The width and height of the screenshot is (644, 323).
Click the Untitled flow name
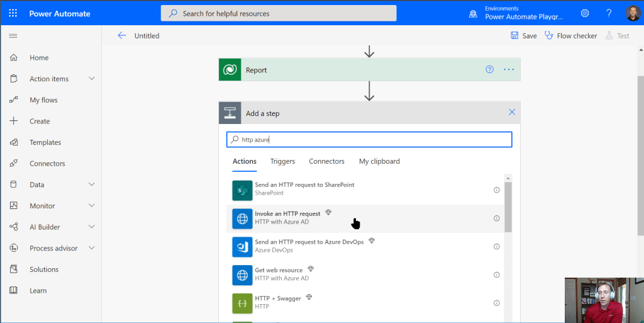coord(147,36)
